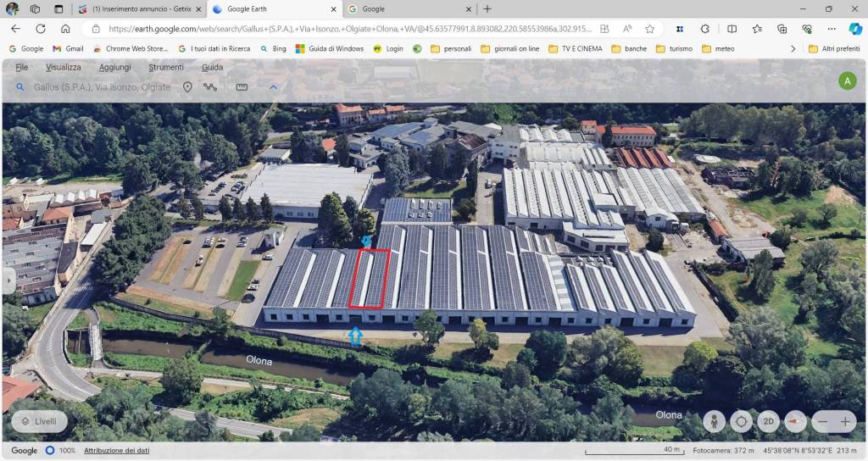
Task: Toggle the Livelli layers panel
Action: click(39, 421)
